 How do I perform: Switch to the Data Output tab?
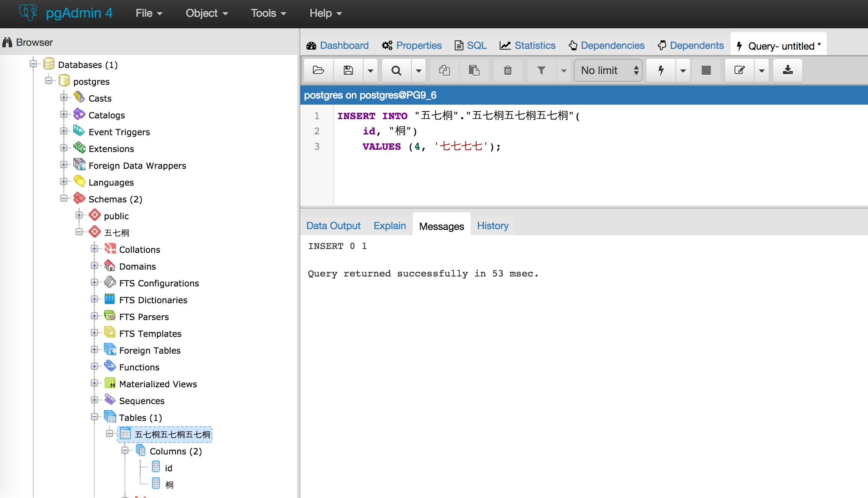pos(333,226)
